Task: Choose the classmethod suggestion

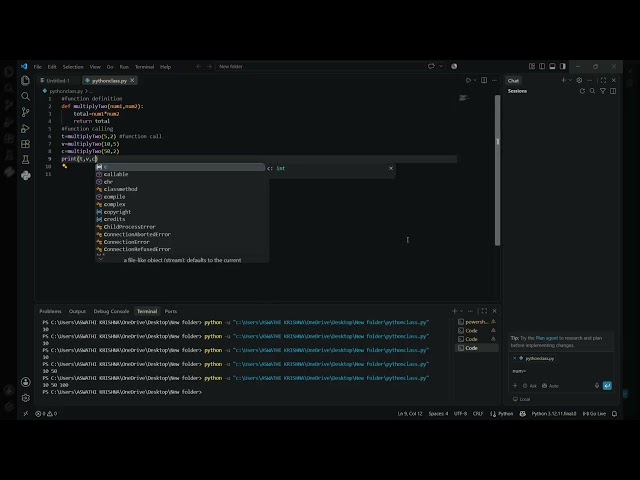Action: coord(180,189)
